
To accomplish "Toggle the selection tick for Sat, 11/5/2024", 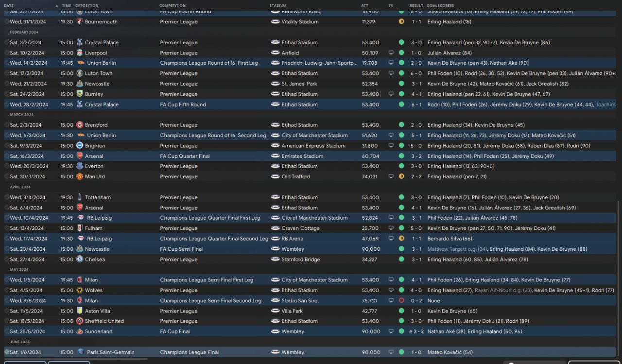I will point(7,311).
